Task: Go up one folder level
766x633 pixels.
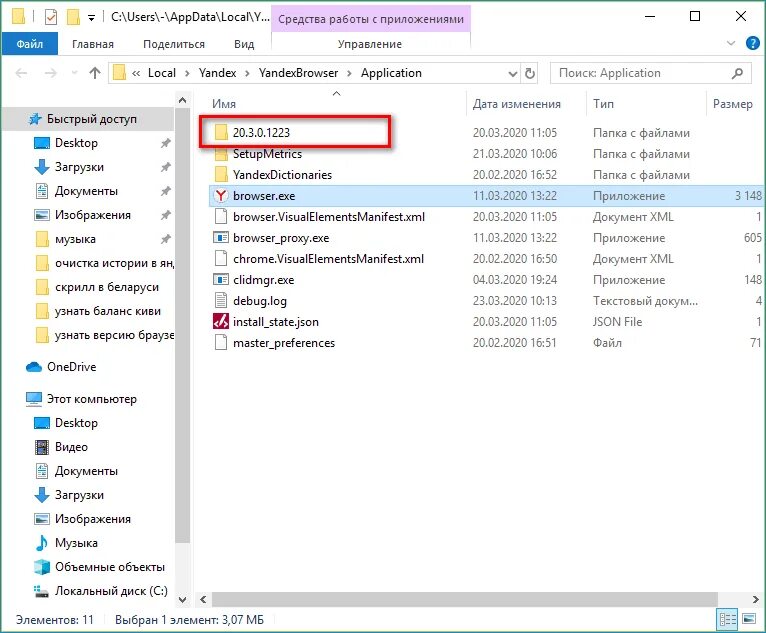Action: click(95, 73)
